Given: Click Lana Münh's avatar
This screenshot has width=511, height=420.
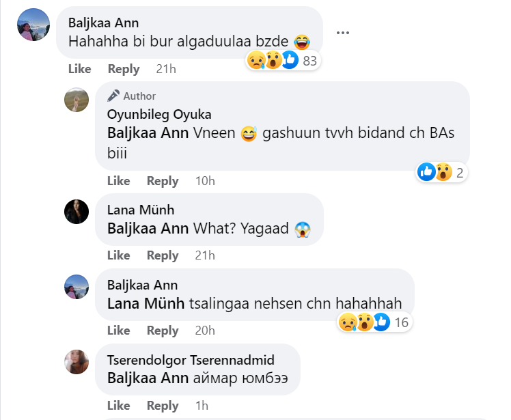Looking at the screenshot, I should pos(77,211).
